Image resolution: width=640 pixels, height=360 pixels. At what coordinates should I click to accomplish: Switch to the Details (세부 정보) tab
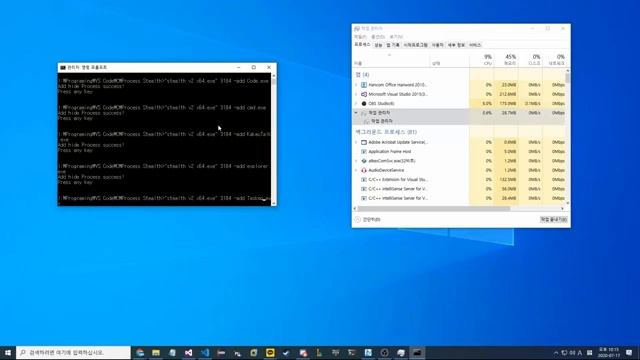pyautogui.click(x=456, y=45)
